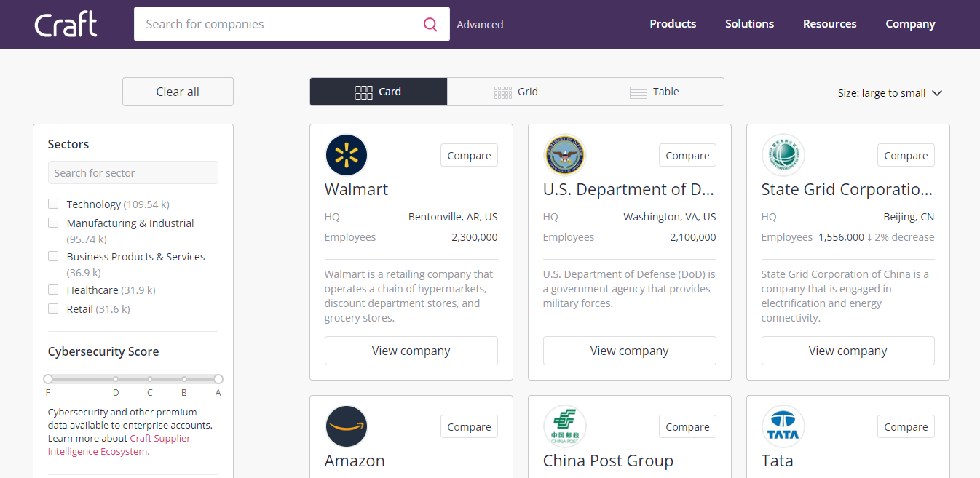The width and height of the screenshot is (980, 478).
Task: Click the China Post Group logo
Action: pos(564,426)
